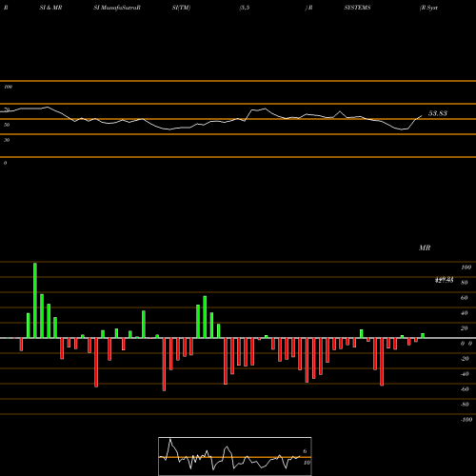Click the MR axis label 60
Viewport: 476px width, 476px height.
pos(465,298)
